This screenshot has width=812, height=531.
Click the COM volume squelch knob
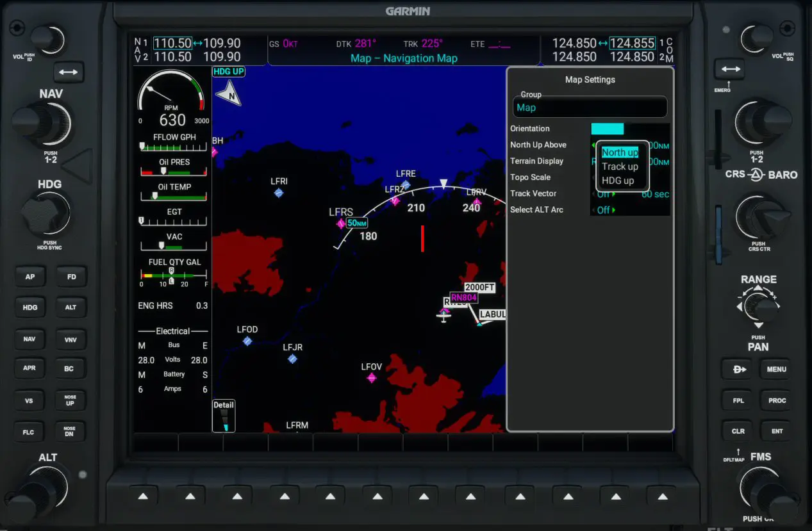(x=758, y=38)
